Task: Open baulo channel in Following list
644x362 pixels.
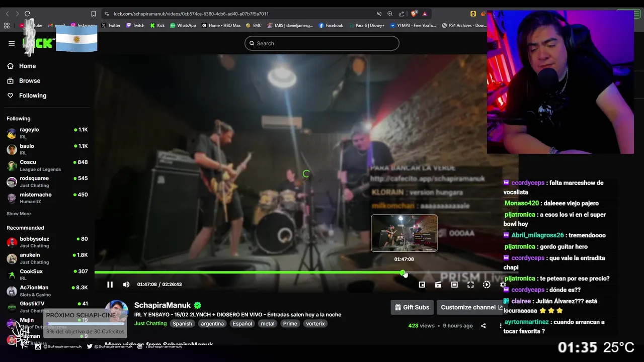Action: coord(47,149)
